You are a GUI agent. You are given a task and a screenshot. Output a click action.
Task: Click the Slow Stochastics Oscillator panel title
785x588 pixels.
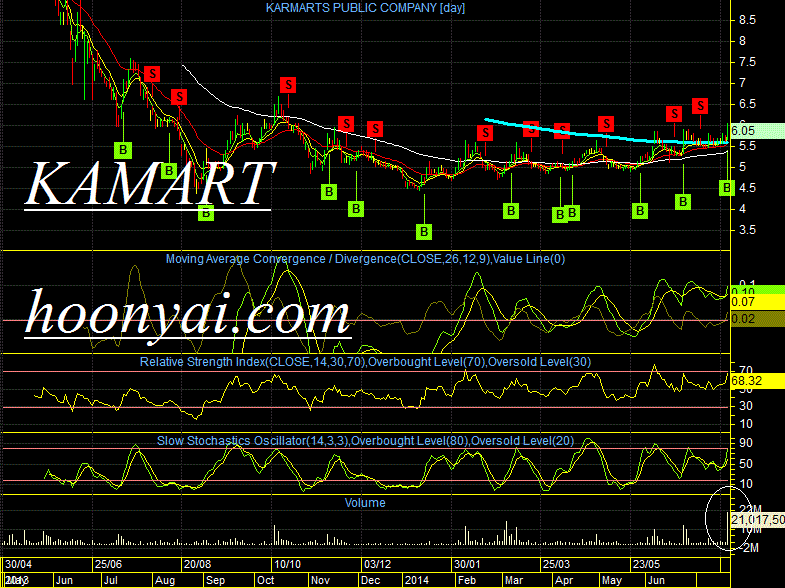coord(365,441)
